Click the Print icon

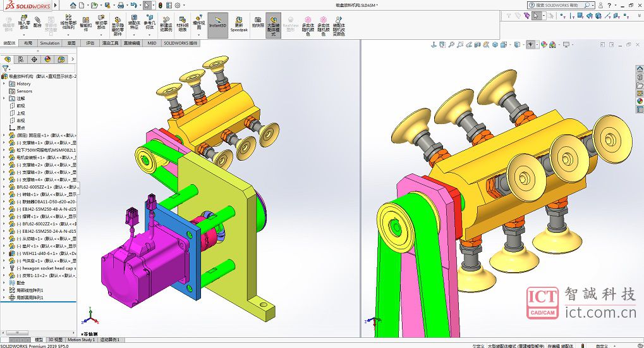(x=120, y=5)
